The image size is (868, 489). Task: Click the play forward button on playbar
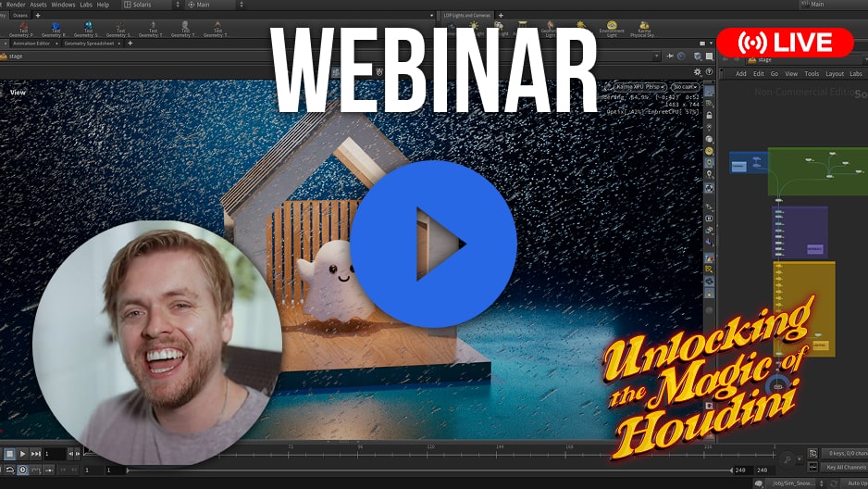tap(23, 454)
